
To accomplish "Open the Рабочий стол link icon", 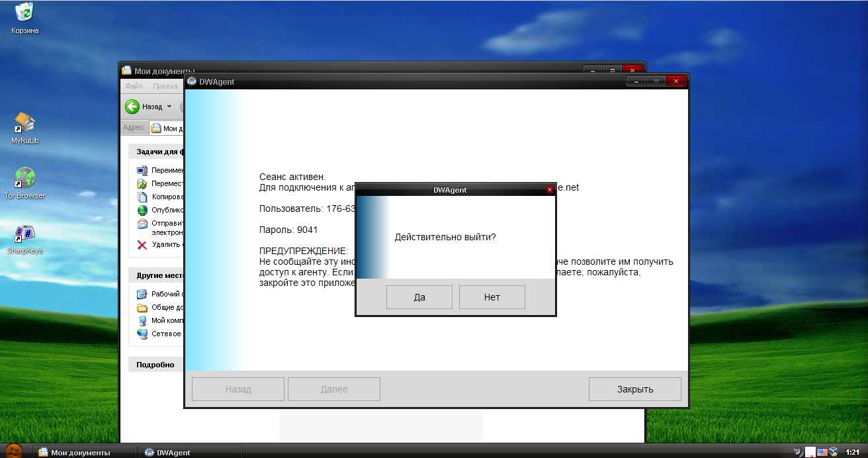I will [x=142, y=294].
